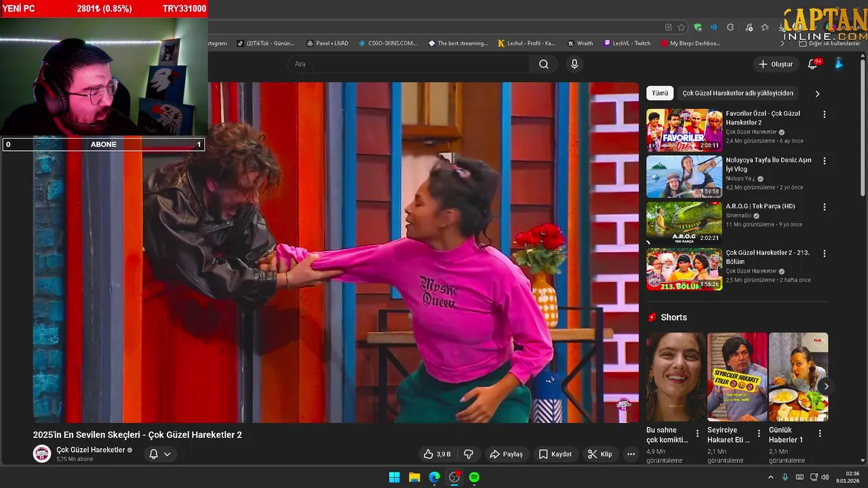The width and height of the screenshot is (868, 488).
Task: Expand the bookmarks overflow chevron
Action: 782,43
